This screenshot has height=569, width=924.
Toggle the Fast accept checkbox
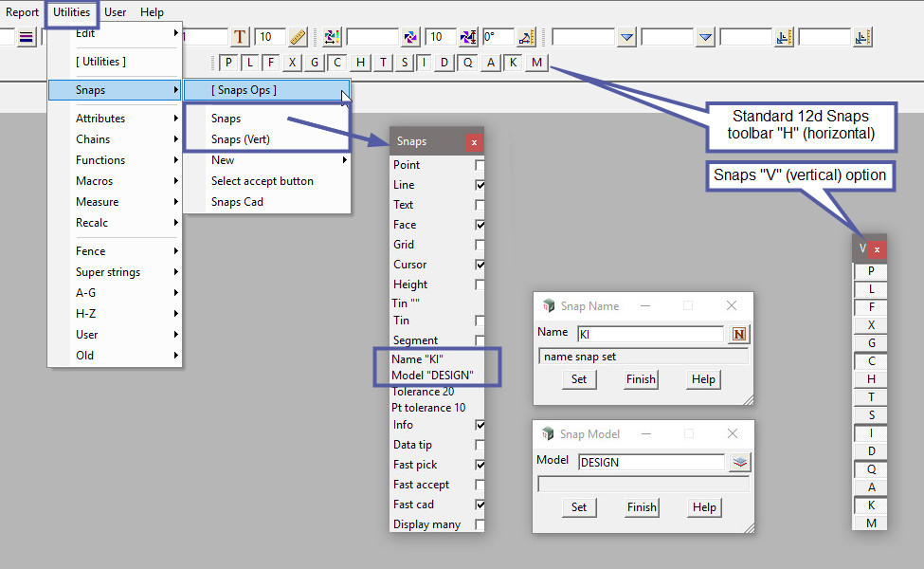[480, 485]
